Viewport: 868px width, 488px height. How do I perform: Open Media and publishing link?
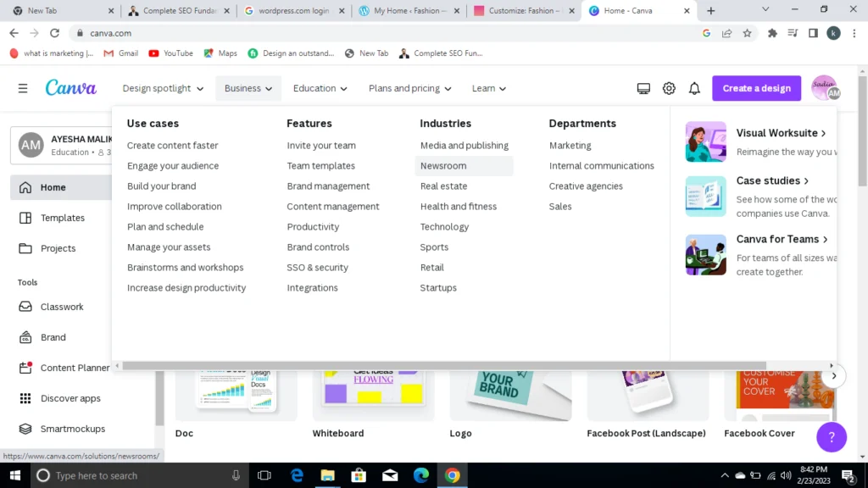464,146
